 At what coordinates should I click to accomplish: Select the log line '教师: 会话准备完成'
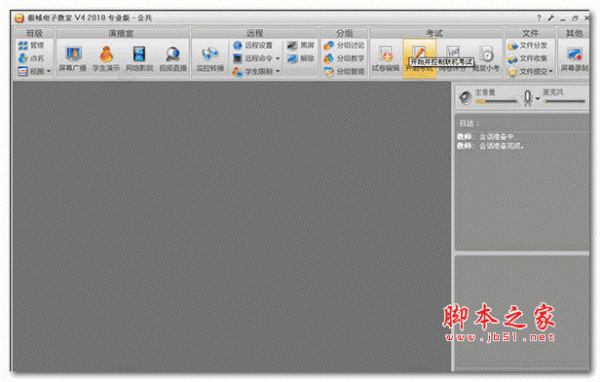[490, 146]
